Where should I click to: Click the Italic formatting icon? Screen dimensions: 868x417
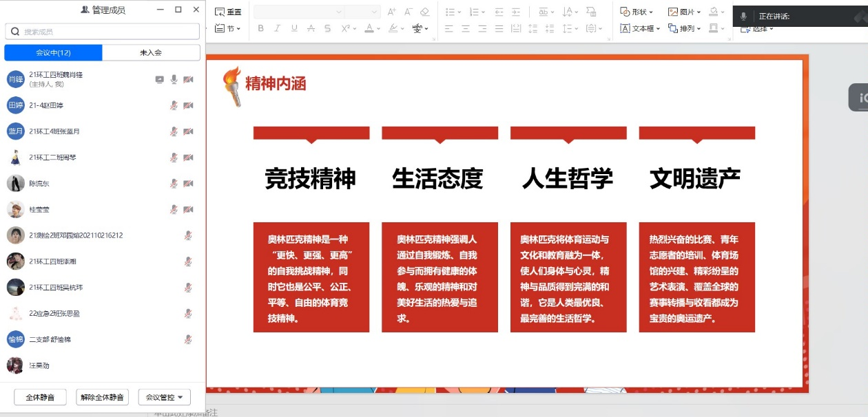[277, 28]
